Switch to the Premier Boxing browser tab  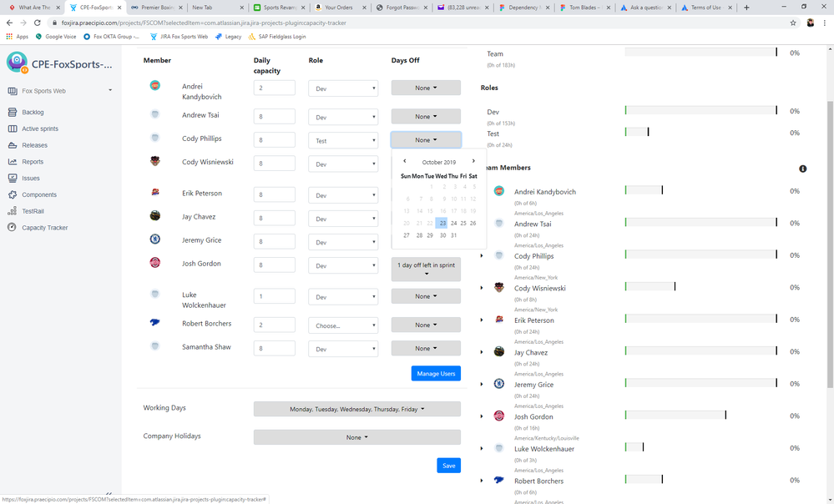158,8
